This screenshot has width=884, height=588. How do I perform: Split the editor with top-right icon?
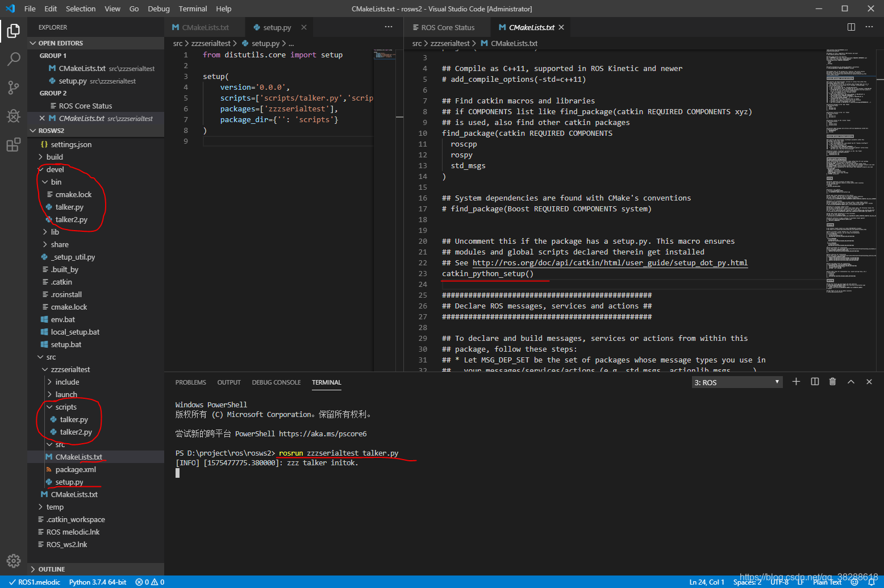point(850,27)
